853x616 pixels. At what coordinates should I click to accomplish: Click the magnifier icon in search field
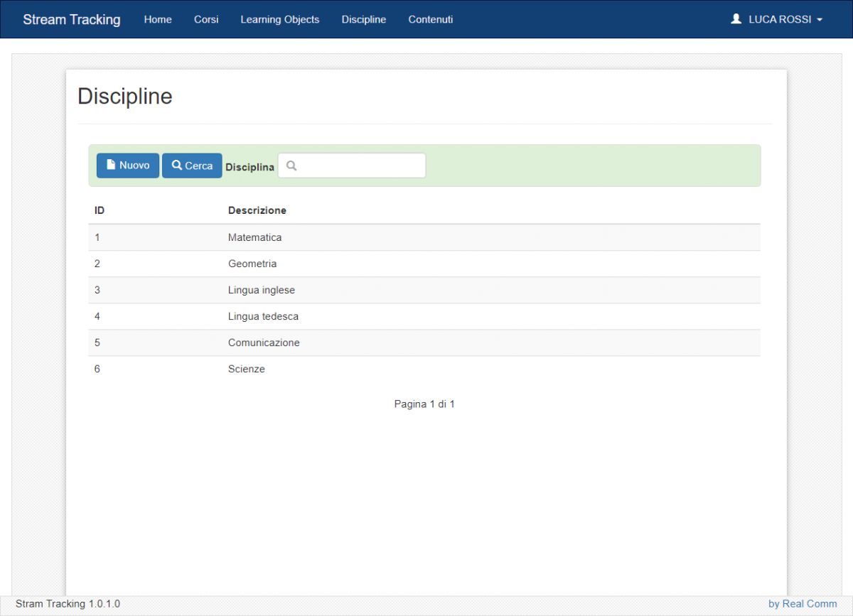coord(291,166)
